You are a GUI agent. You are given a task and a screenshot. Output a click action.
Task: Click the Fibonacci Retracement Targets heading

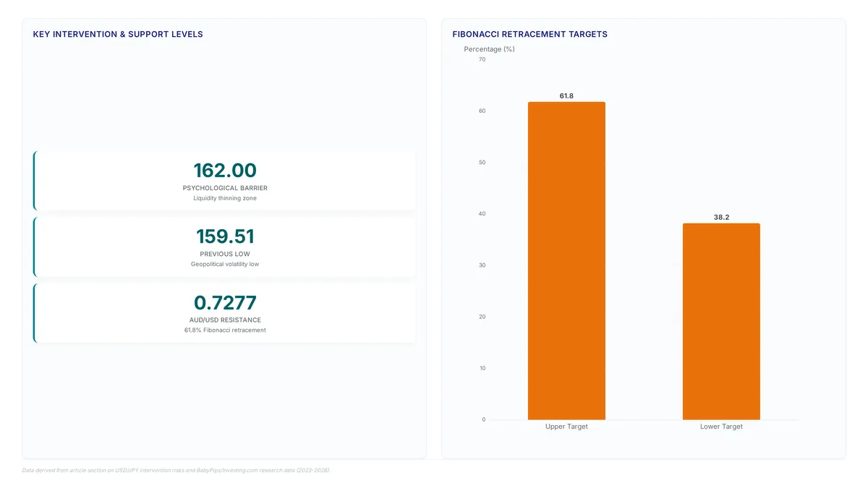click(529, 34)
